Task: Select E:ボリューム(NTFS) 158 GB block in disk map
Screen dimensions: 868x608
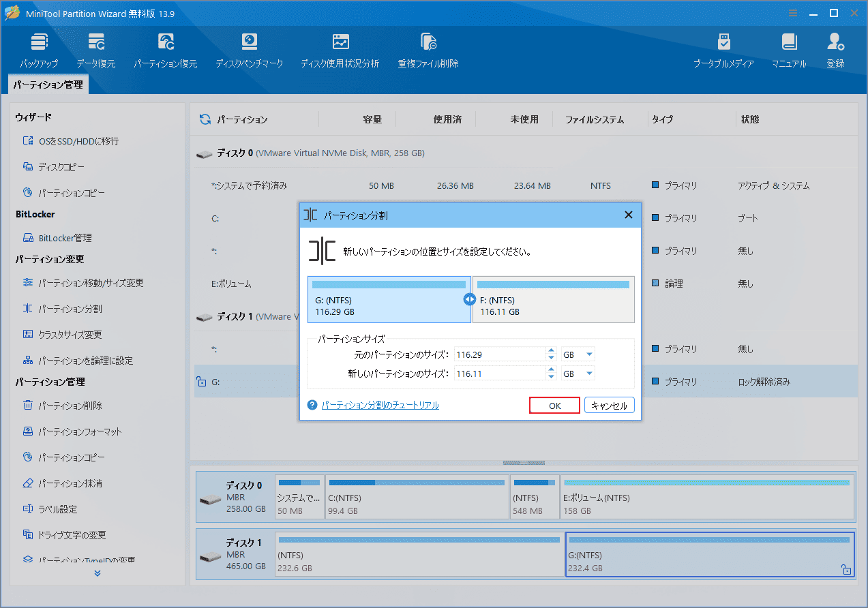Action: 707,498
